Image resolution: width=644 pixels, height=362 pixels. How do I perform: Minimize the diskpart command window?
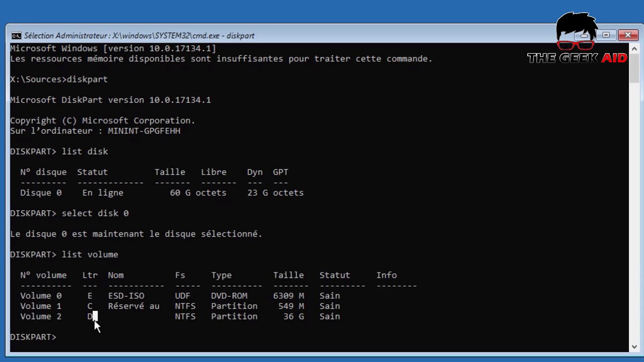tap(584, 35)
